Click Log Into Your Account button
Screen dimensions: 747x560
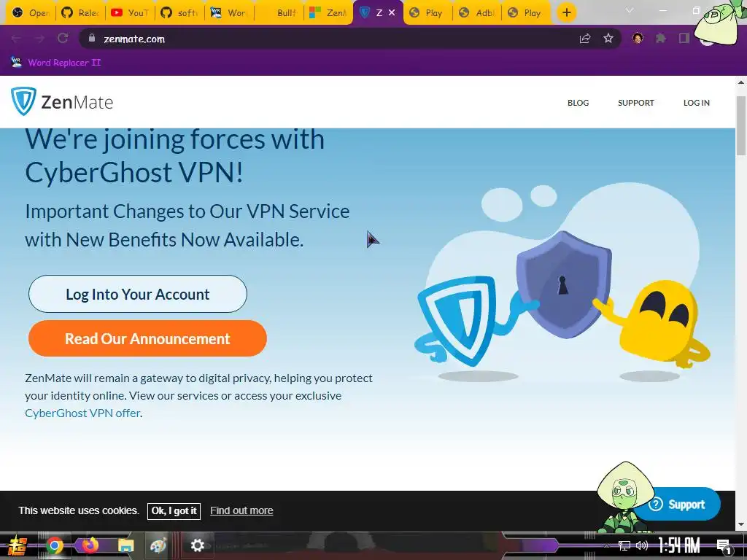point(138,294)
